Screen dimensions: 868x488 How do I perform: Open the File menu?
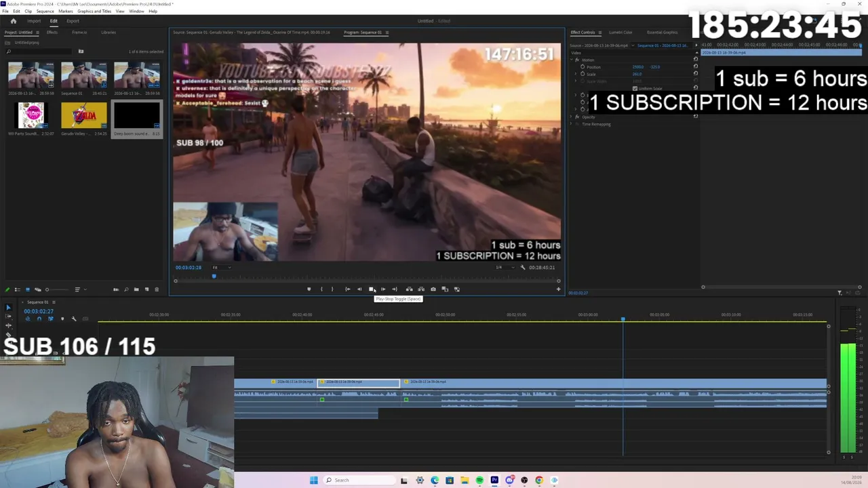pos(5,12)
